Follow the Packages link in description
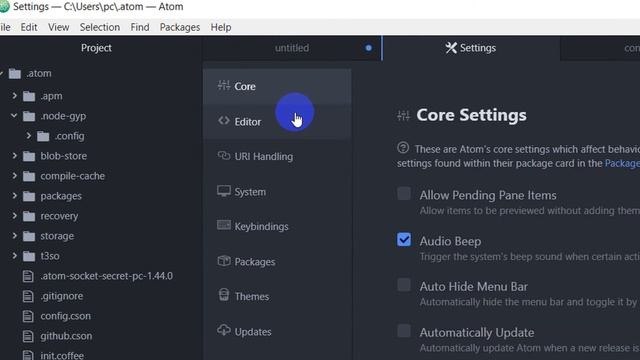This screenshot has height=360, width=640. pyautogui.click(x=622, y=163)
